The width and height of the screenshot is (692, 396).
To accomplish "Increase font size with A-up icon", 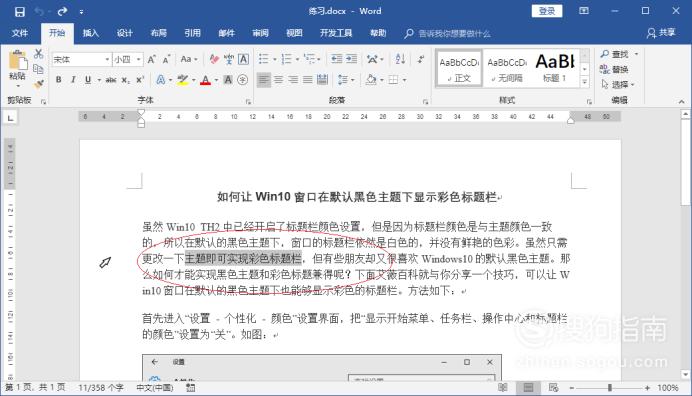I will click(x=151, y=59).
